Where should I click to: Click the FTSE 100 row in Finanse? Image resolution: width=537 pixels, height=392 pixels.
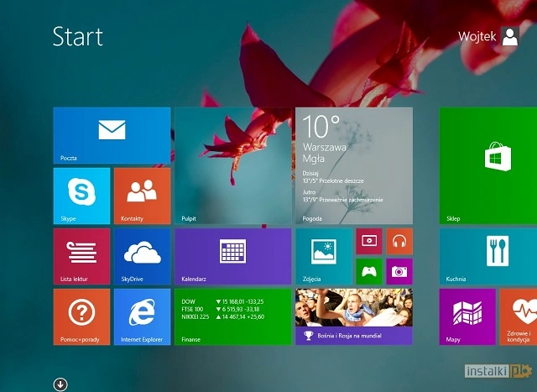(x=221, y=309)
